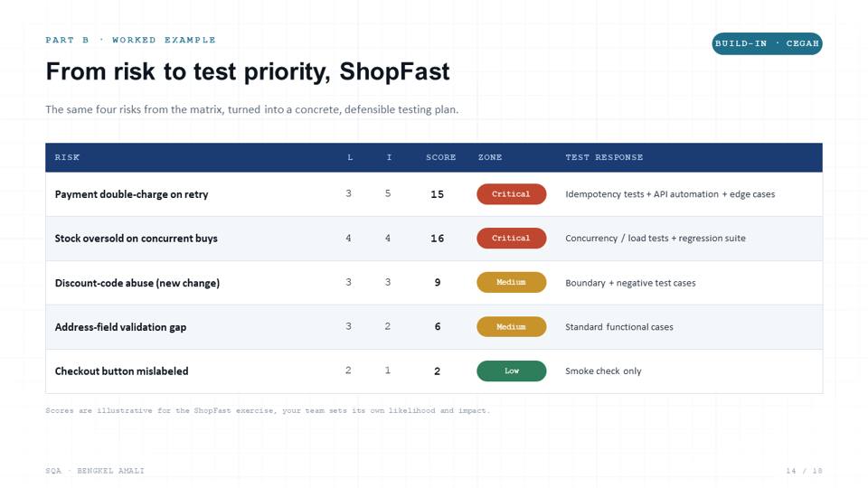
Task: Click the PART B · WORKED EXAMPLE label
Action: pyautogui.click(x=130, y=40)
